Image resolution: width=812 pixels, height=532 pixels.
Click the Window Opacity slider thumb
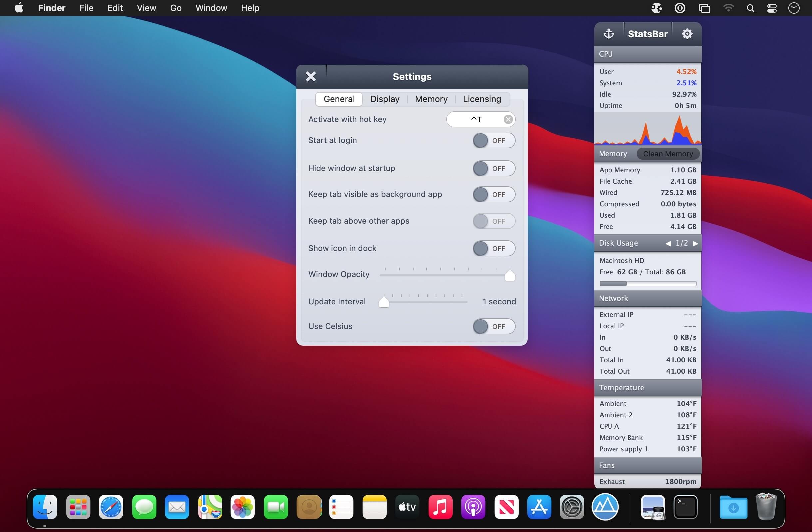coord(509,275)
